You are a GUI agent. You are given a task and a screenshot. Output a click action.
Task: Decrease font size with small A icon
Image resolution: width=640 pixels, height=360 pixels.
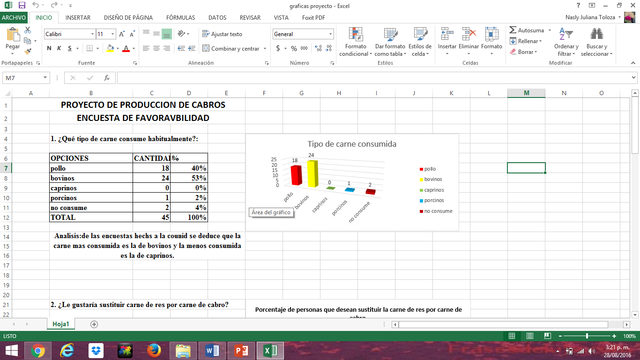(132, 34)
